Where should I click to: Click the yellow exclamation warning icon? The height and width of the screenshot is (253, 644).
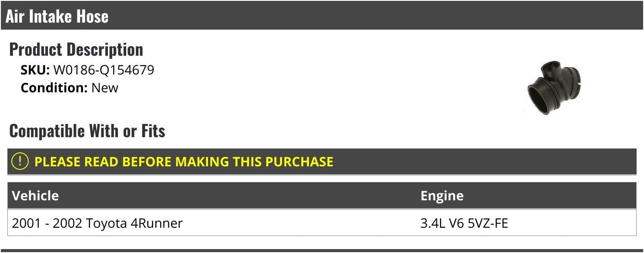coord(20,162)
